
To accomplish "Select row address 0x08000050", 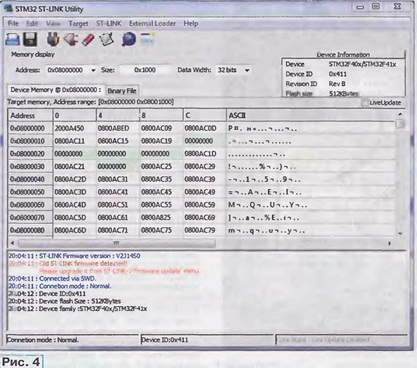I will pyautogui.click(x=30, y=192).
